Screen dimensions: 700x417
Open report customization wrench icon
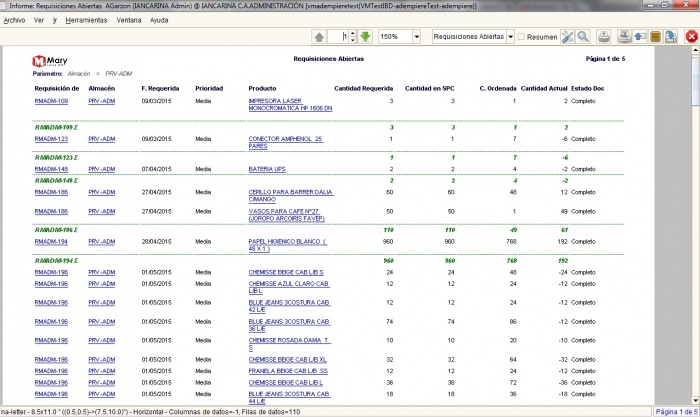click(x=567, y=37)
